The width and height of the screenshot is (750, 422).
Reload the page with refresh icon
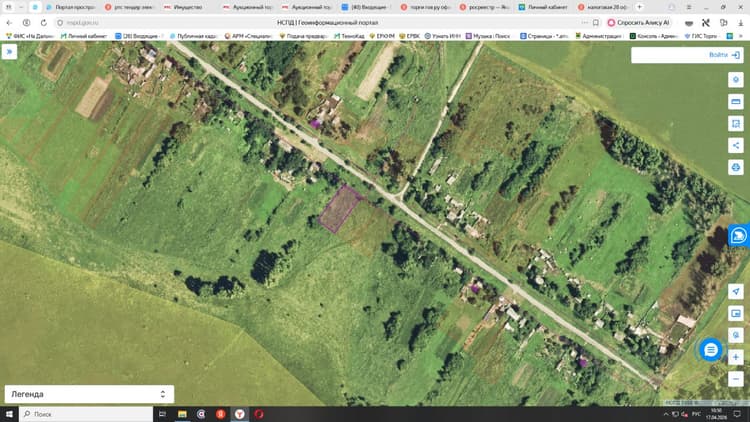(44, 22)
